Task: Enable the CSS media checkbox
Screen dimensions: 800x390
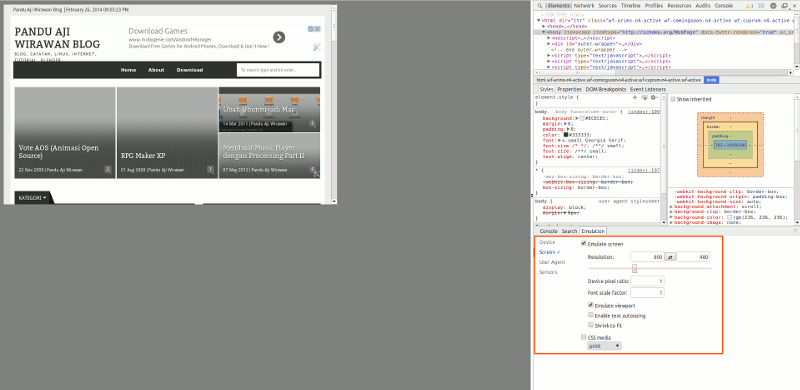Action: pyautogui.click(x=584, y=337)
